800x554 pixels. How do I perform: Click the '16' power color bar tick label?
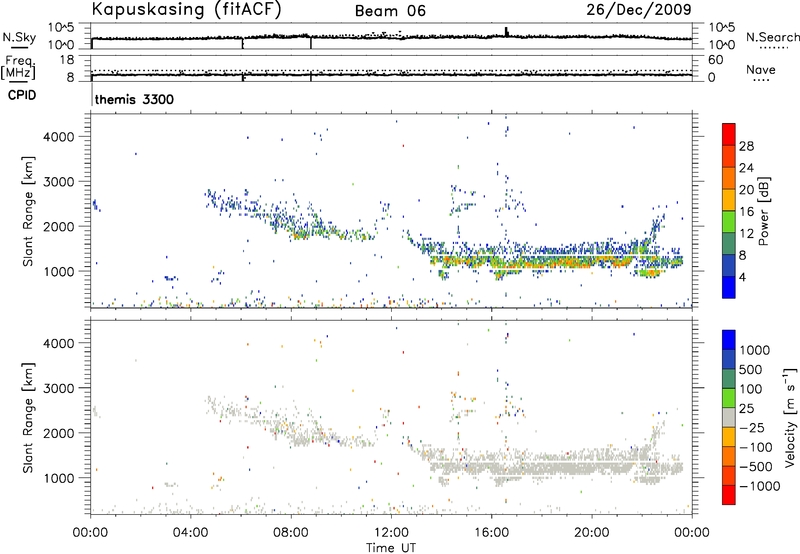pyautogui.click(x=746, y=212)
